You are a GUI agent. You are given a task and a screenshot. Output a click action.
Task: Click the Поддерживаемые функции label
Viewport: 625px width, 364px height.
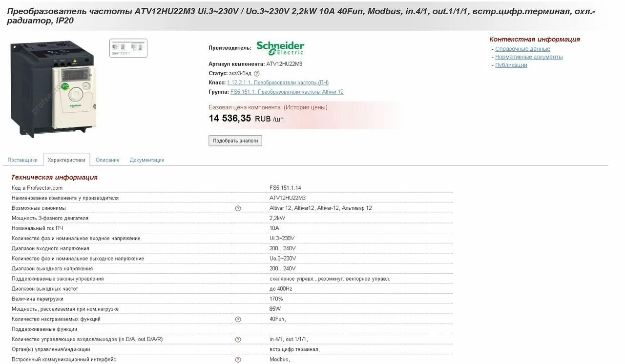[44, 329]
